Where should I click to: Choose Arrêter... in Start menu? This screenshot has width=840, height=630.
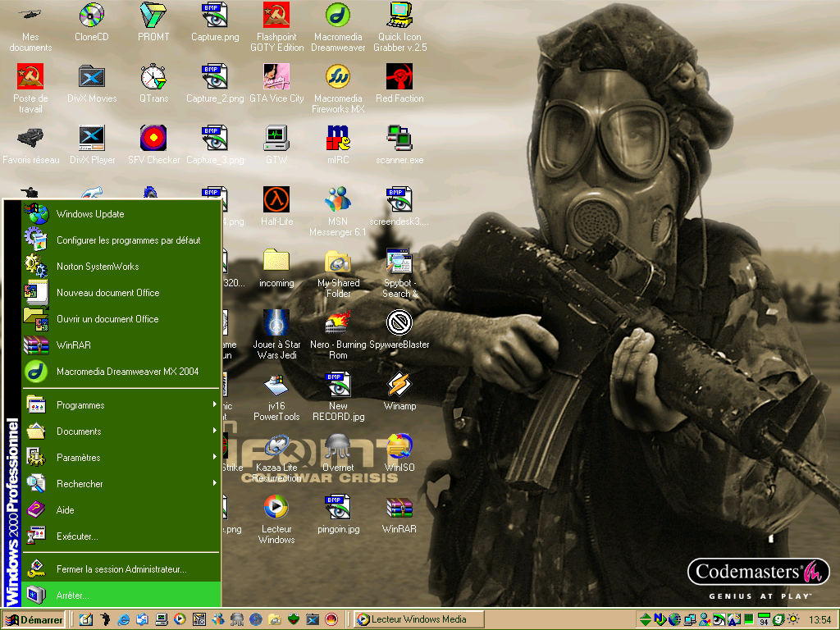[x=121, y=596]
